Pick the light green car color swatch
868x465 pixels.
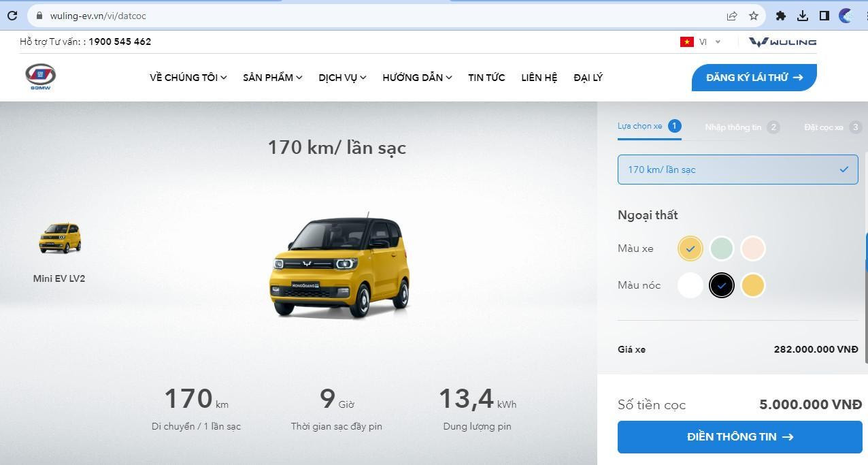click(x=721, y=248)
